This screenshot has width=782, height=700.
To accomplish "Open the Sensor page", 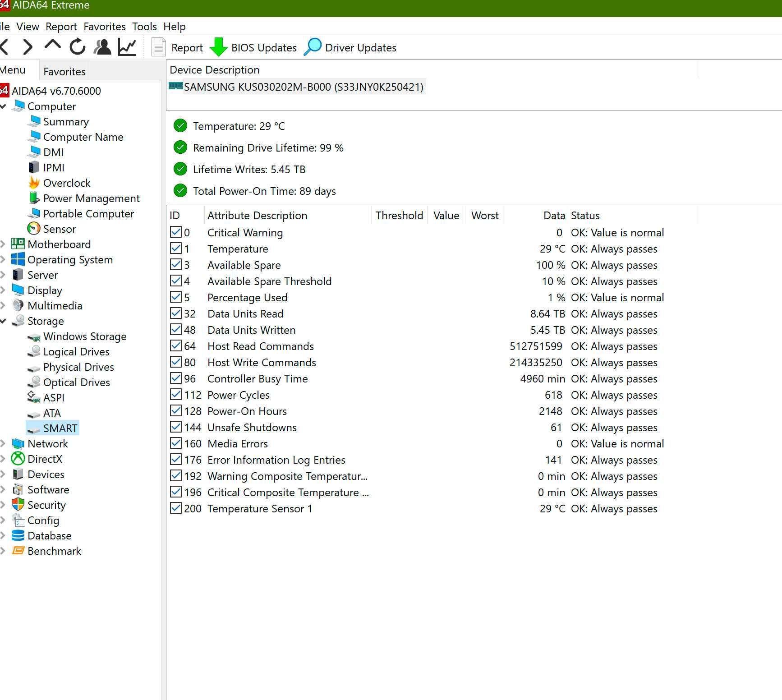I will (59, 229).
